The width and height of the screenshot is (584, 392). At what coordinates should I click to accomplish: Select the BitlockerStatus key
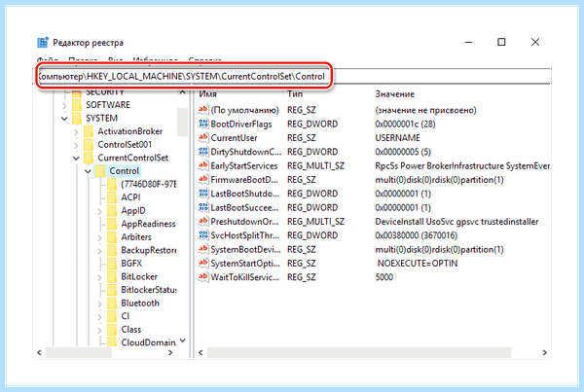149,290
